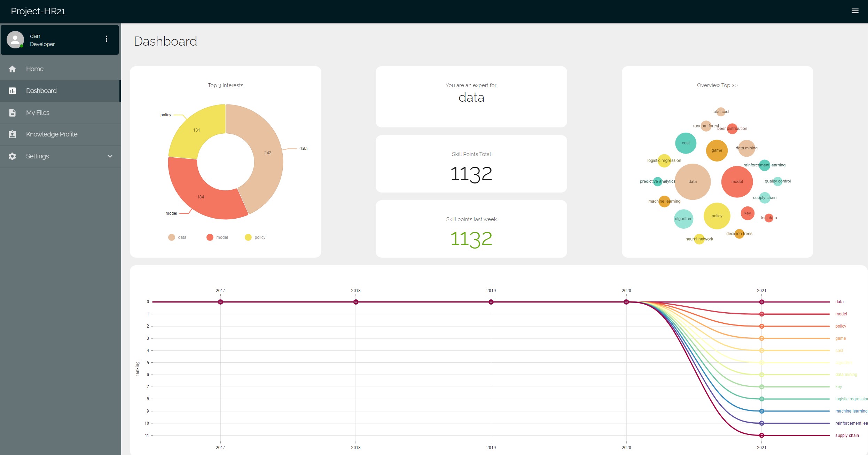Click the Settings gear icon
The width and height of the screenshot is (868, 455).
point(13,156)
